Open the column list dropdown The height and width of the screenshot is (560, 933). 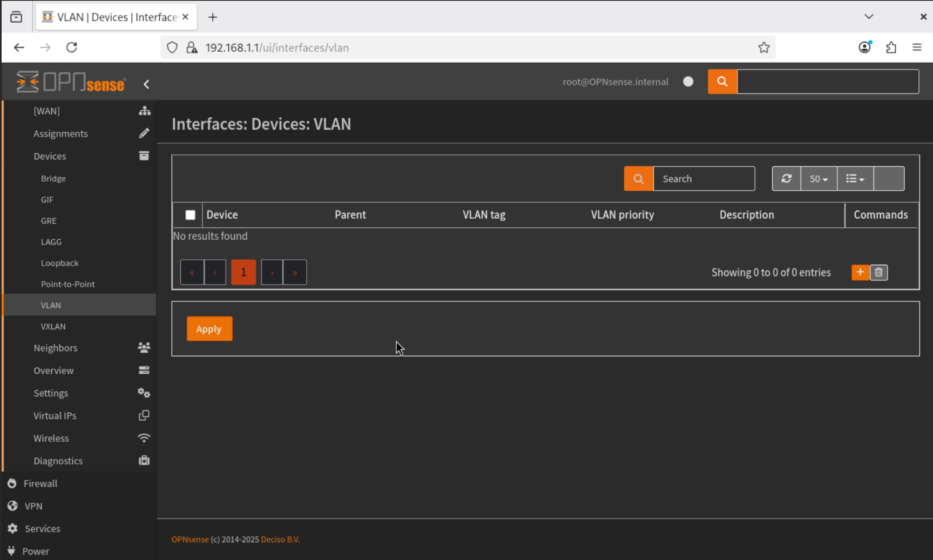[x=855, y=179]
